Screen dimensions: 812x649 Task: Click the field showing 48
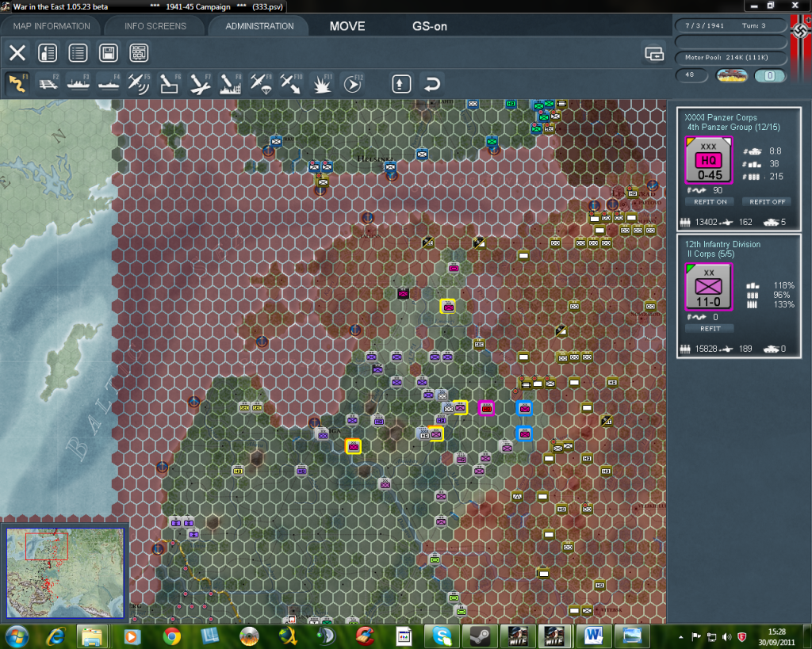pyautogui.click(x=691, y=75)
